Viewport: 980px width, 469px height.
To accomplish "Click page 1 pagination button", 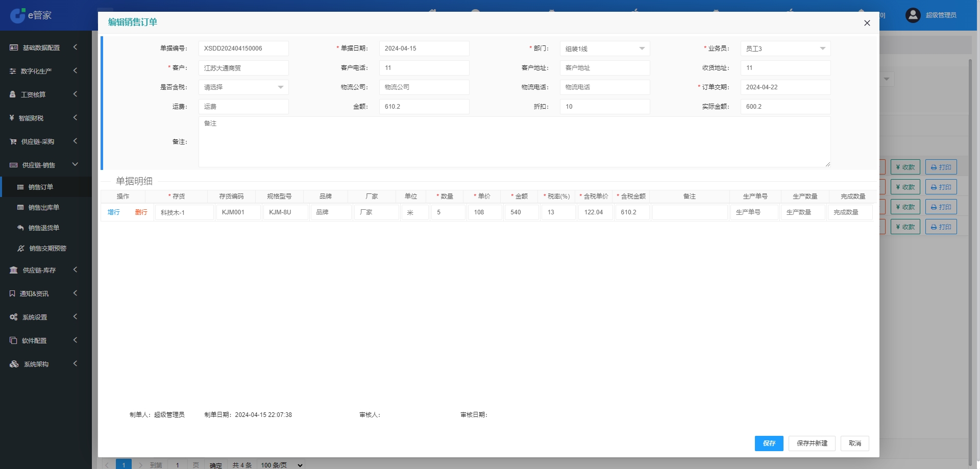I will 124,464.
